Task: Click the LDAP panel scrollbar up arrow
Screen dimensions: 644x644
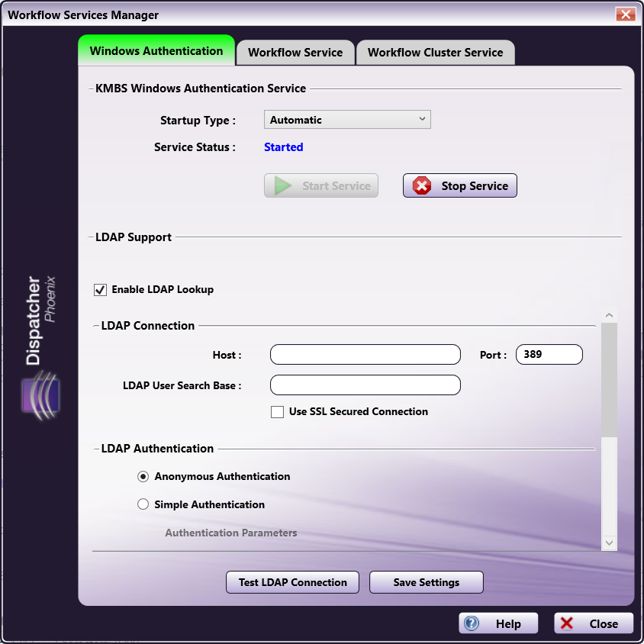Action: tap(609, 315)
